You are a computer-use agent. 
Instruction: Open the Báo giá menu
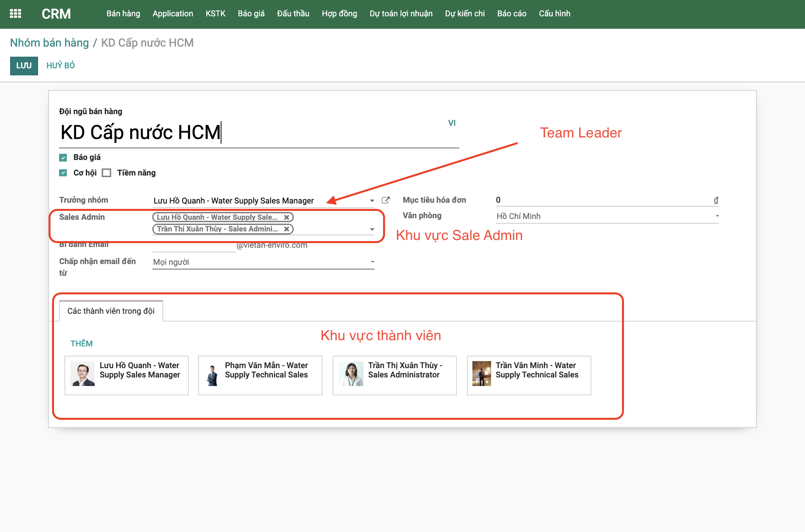click(x=251, y=14)
